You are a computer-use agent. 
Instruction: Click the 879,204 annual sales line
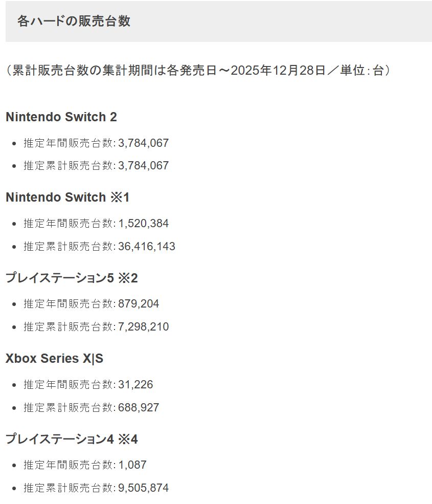click(x=92, y=304)
